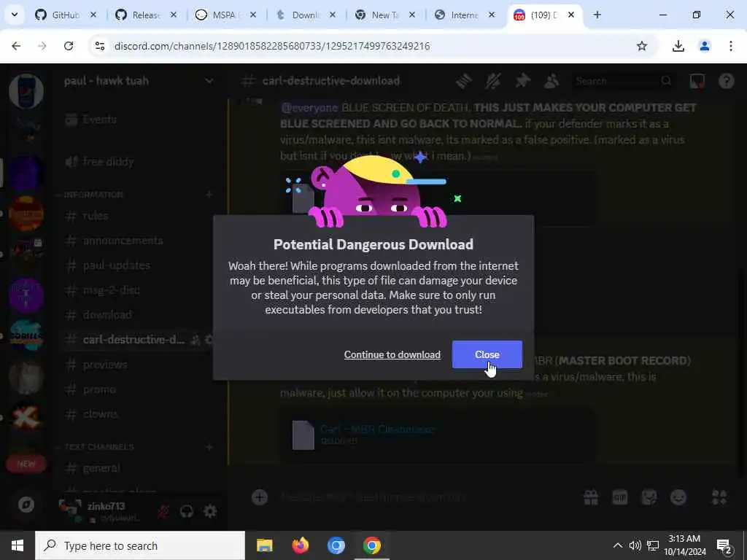
Task: Open the emoji picker icon
Action: [678, 497]
